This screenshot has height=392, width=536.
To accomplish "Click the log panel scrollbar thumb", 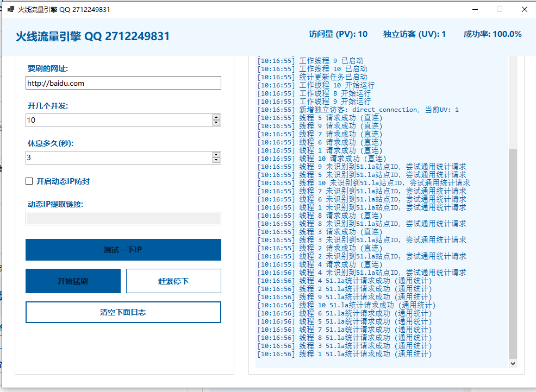I will (x=513, y=254).
